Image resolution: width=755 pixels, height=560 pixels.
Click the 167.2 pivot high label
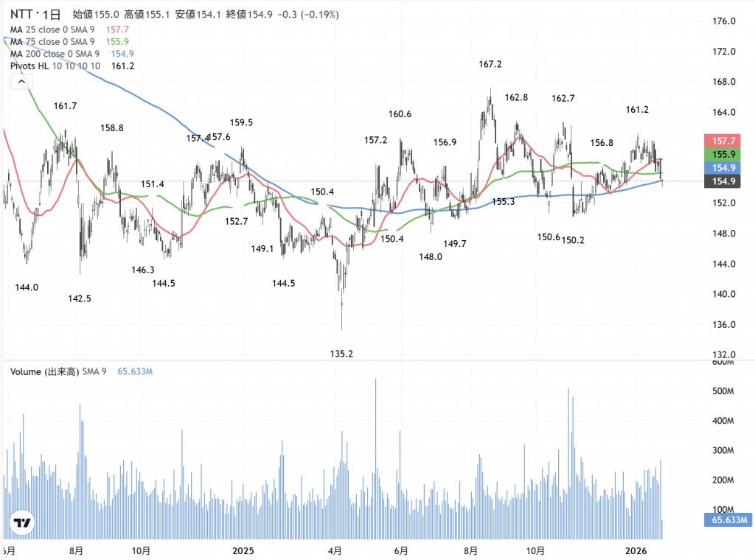490,65
